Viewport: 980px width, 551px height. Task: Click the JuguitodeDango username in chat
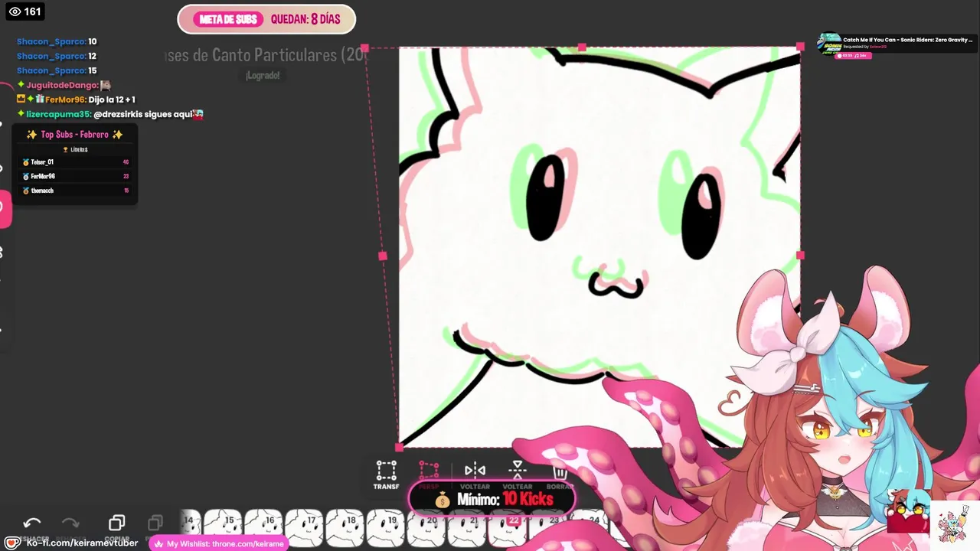[61, 85]
